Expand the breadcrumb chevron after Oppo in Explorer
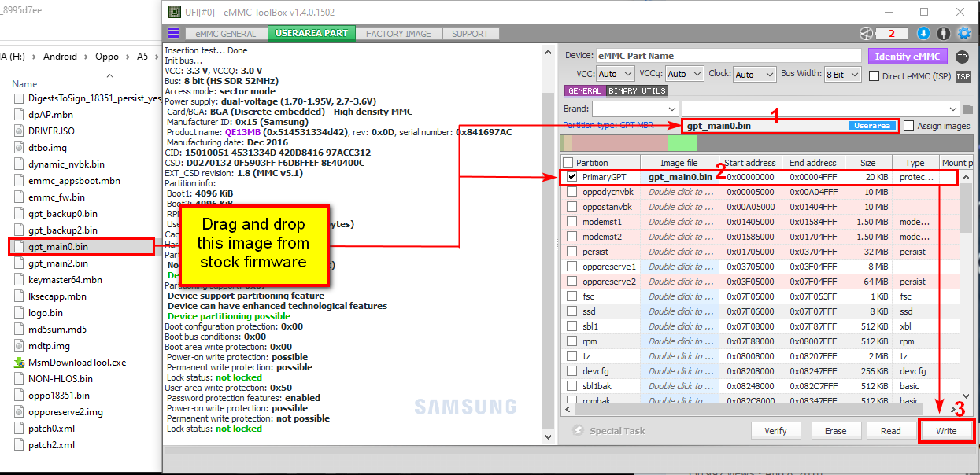 pyautogui.click(x=128, y=57)
